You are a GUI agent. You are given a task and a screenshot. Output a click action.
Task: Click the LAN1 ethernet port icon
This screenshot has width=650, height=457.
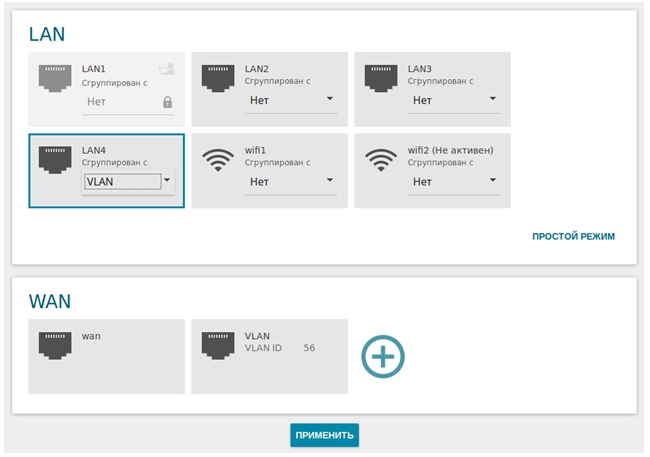tap(56, 77)
